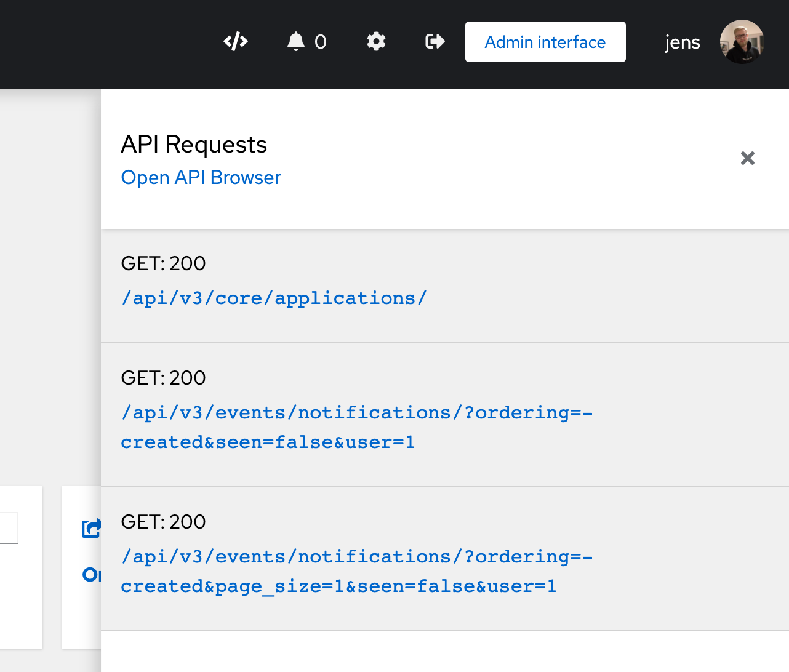Open user avatar for jens
Image resolution: width=789 pixels, height=672 pixels.
pyautogui.click(x=742, y=42)
